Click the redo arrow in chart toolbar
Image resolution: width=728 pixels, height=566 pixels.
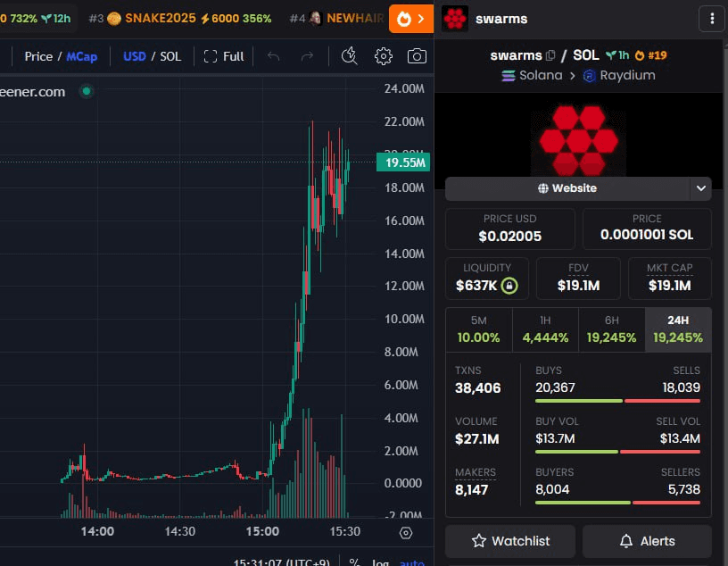307,56
